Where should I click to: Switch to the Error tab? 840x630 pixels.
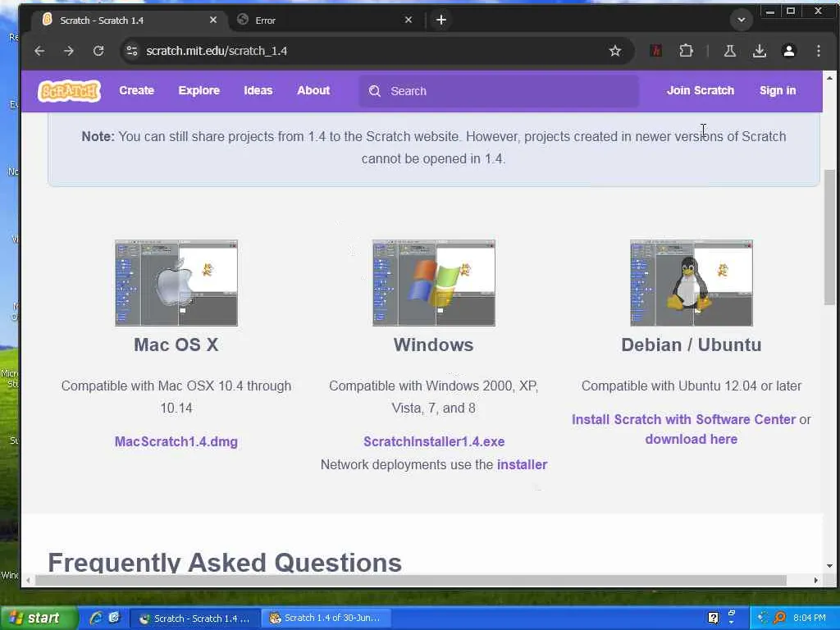pos(325,21)
